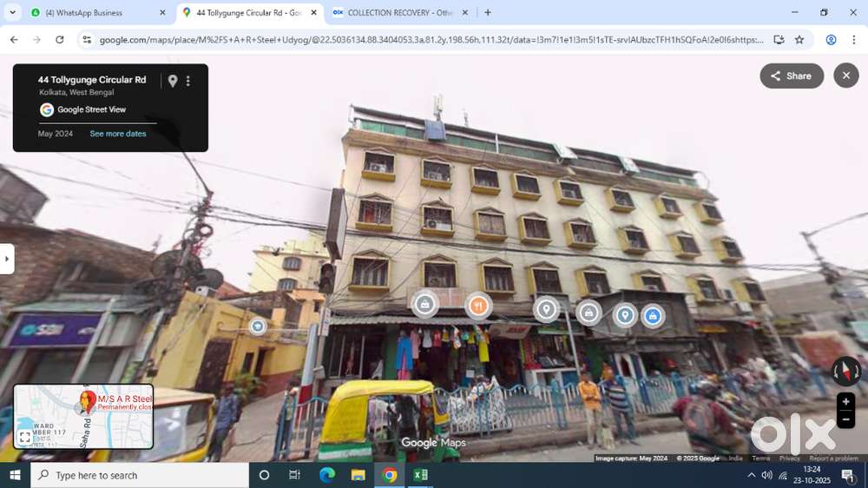Click the location pin icon beside the address
The image size is (868, 488).
point(173,81)
